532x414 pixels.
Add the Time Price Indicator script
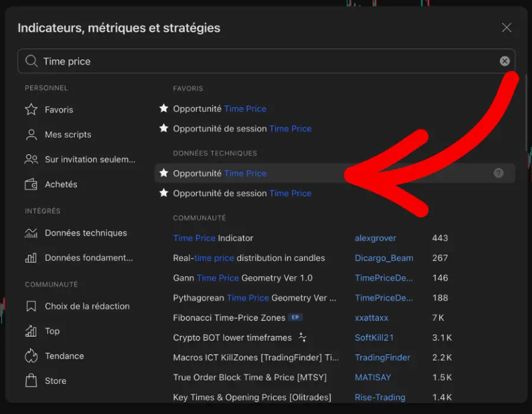coord(213,238)
